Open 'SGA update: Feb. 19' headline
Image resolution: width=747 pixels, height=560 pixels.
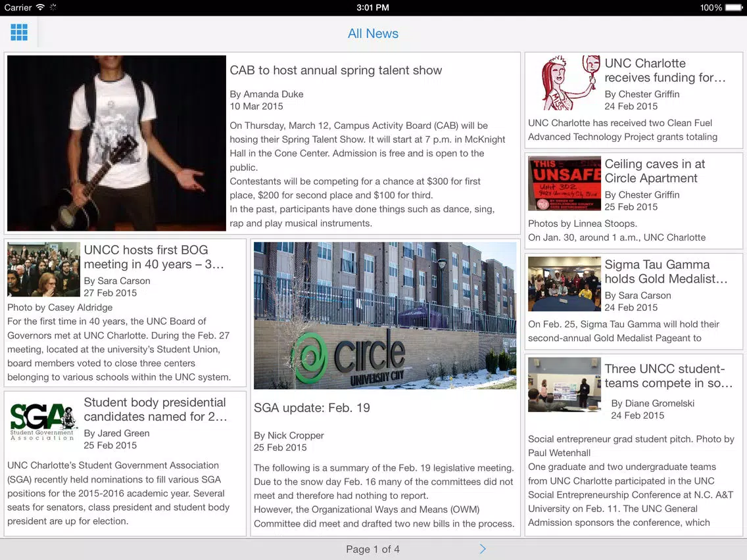[312, 408]
